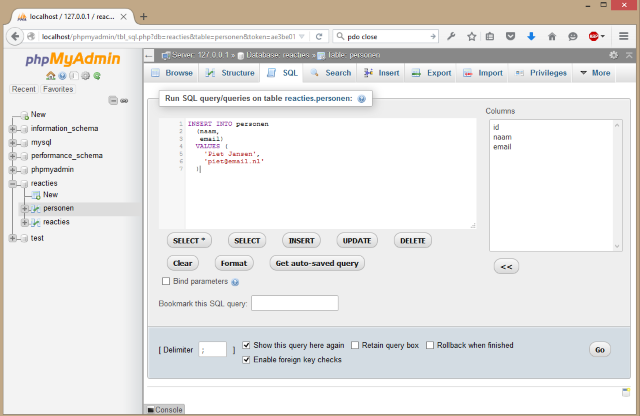The image size is (640, 416).
Task: Click the Delimiter input field
Action: [x=213, y=349]
